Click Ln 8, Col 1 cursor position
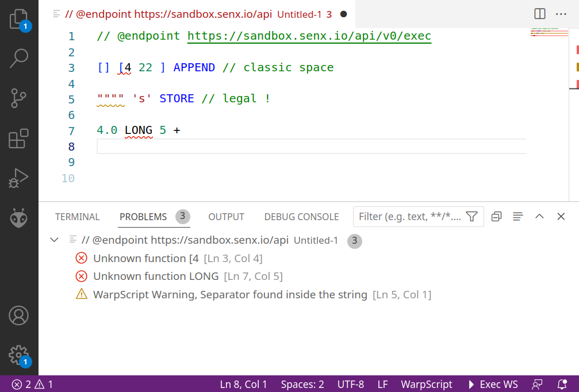Viewport: 579px width, 392px height. [243, 385]
